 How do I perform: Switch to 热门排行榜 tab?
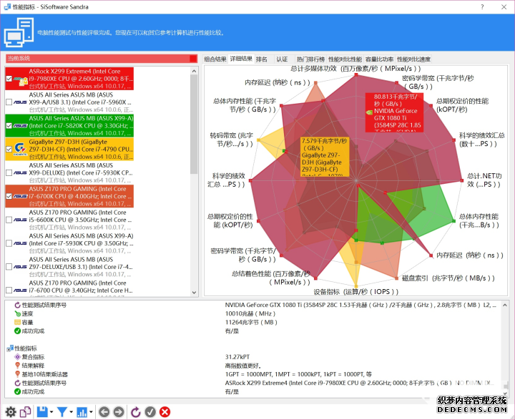coord(310,59)
